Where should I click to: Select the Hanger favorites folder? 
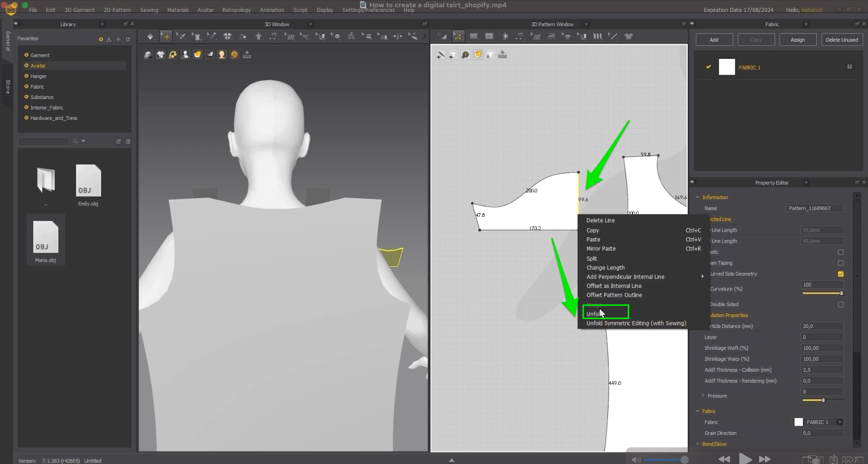tap(38, 76)
